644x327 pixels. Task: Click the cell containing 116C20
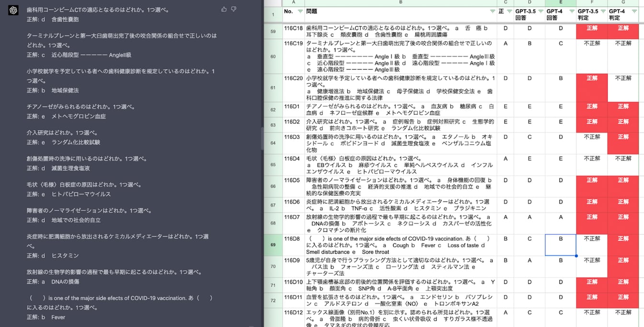(x=293, y=78)
